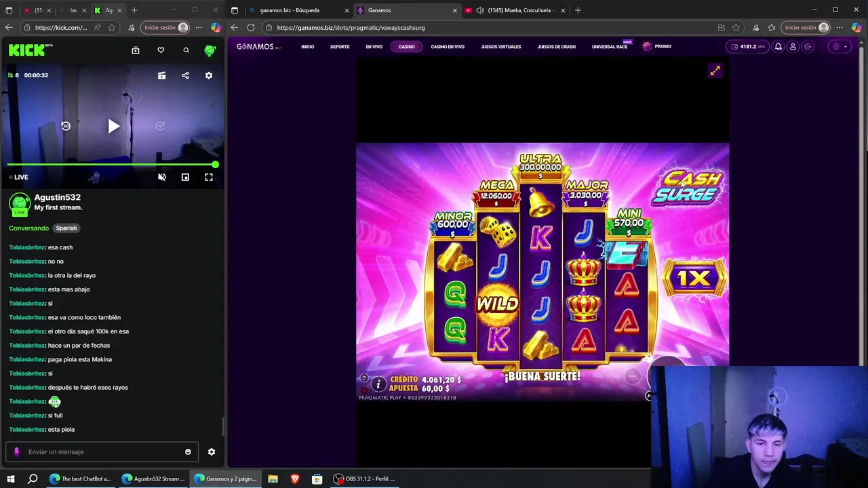Viewport: 868px width, 488px height.
Task: Open the DEPORTE section
Action: pos(340,47)
